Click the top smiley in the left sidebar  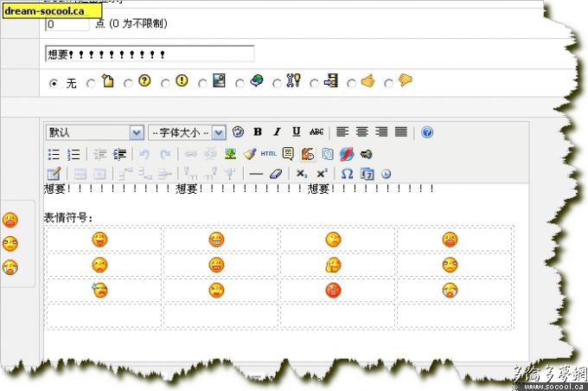click(x=10, y=221)
